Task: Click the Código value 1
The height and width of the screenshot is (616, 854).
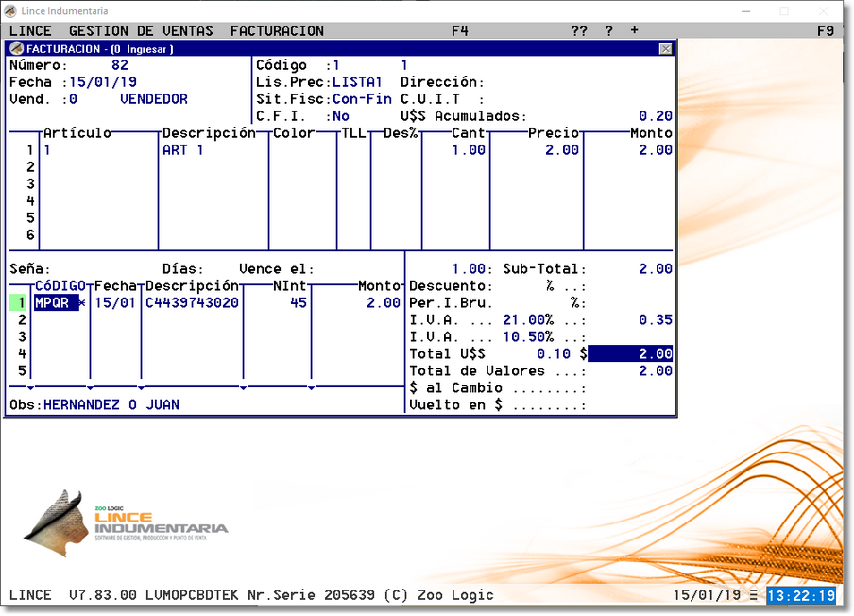Action: pyautogui.click(x=336, y=65)
